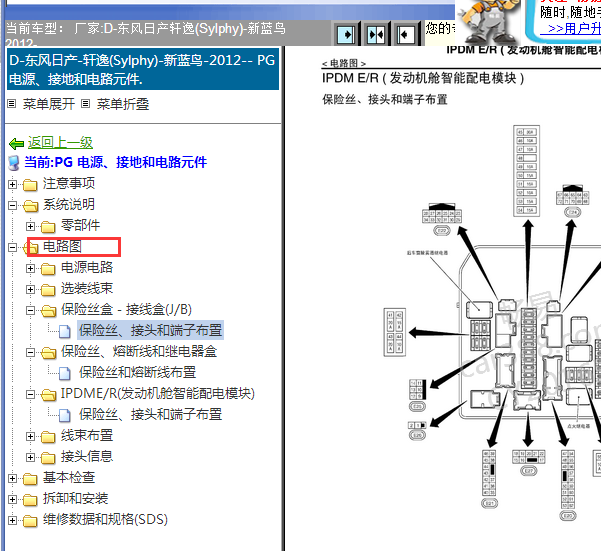Click folder icon of 零部件
Image resolution: width=601 pixels, height=551 pixels.
[x=48, y=227]
